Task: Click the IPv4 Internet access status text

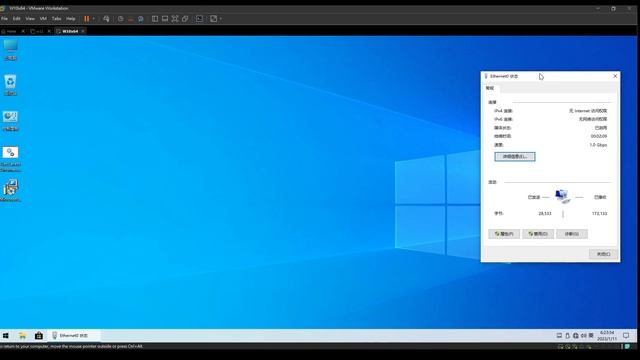Action: (588, 111)
